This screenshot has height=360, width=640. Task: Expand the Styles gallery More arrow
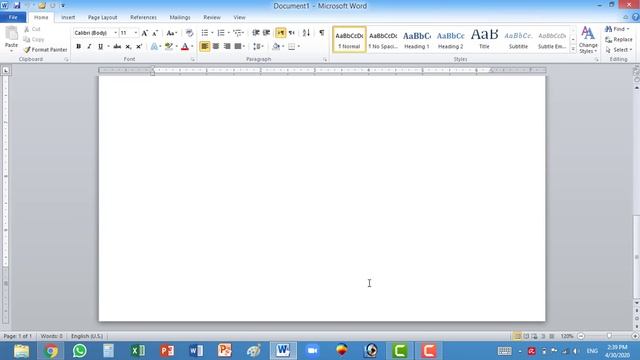[573, 50]
